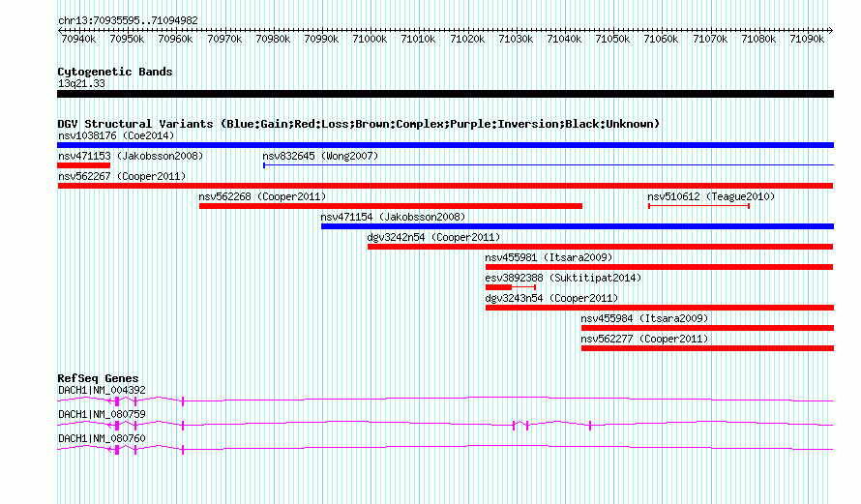Click the 70940k ruler tick label

coord(78,39)
